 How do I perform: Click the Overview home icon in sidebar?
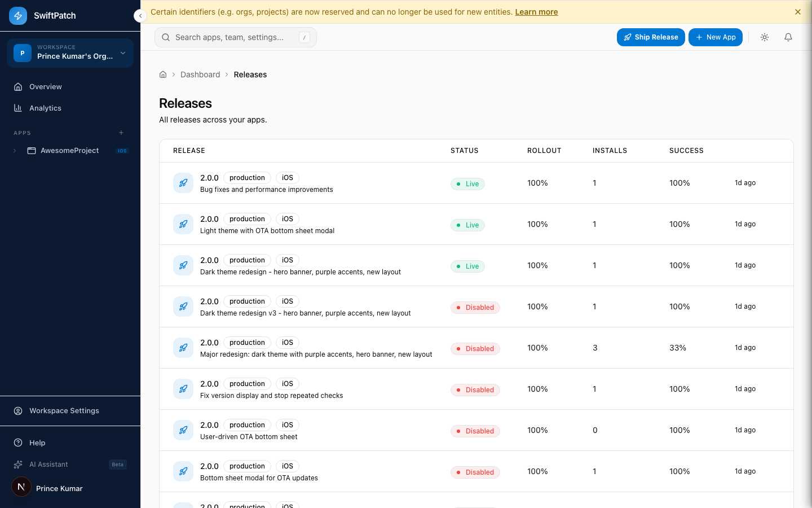[x=19, y=86]
